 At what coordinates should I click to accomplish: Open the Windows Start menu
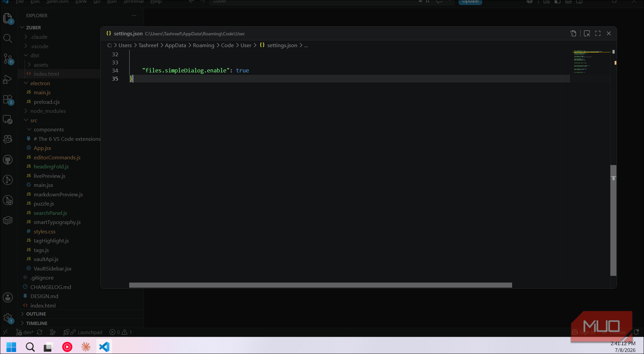(11, 347)
